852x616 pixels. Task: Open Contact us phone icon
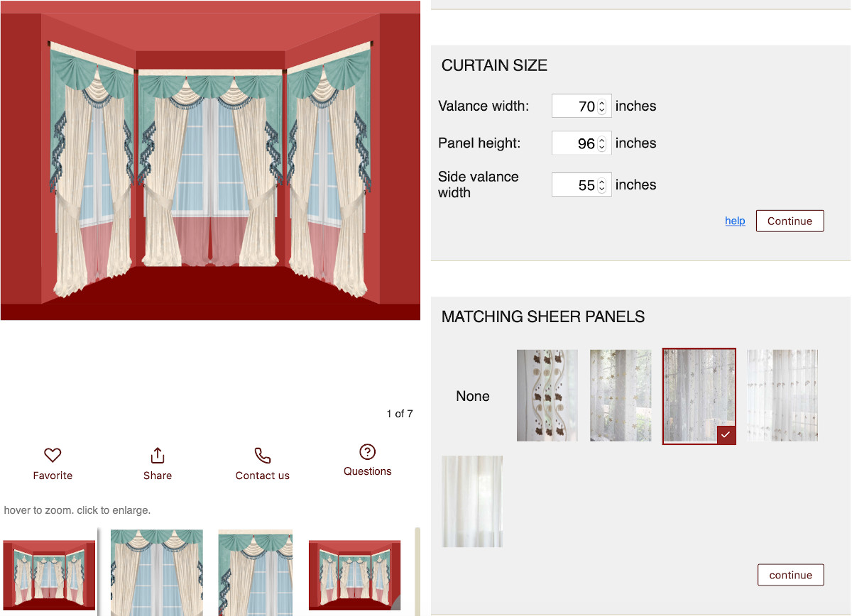[262, 455]
